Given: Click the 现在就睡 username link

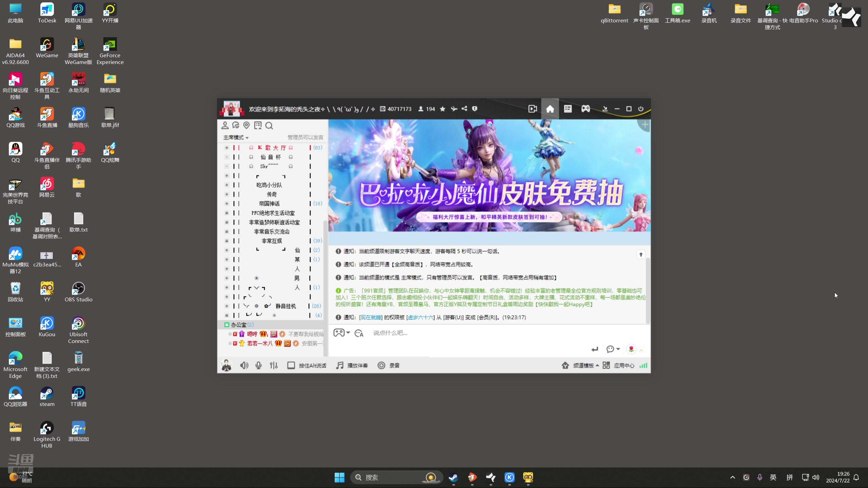Looking at the screenshot, I should (x=371, y=317).
